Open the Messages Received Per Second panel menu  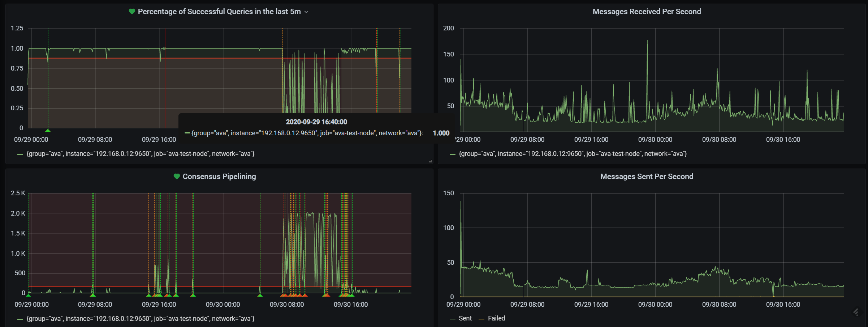(x=647, y=11)
